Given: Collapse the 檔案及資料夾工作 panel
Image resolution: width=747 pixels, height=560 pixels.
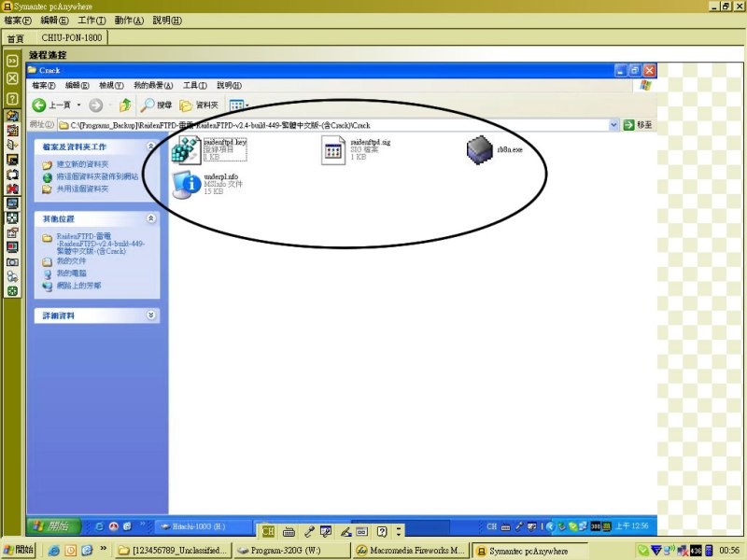Looking at the screenshot, I should tap(151, 146).
